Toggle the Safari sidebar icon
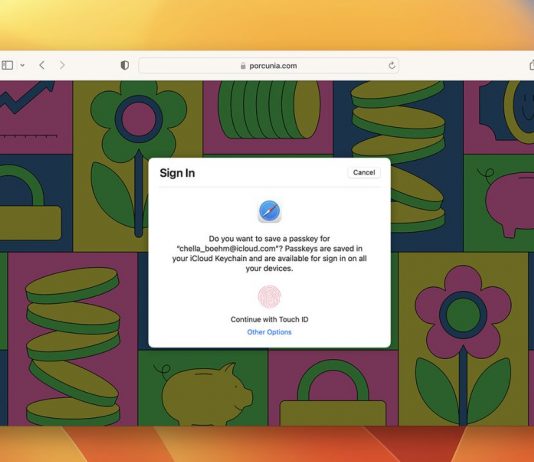Screen dimensions: 534x462 (x=7, y=65)
